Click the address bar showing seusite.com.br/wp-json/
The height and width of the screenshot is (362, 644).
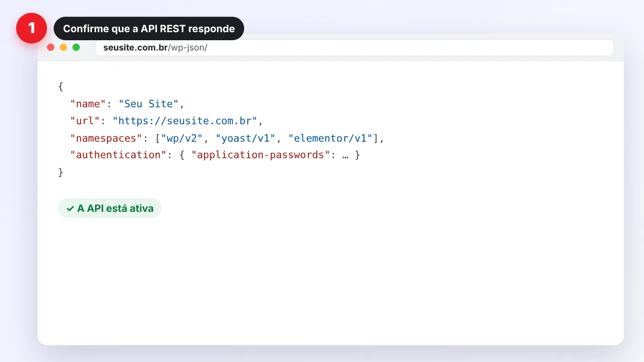(354, 48)
